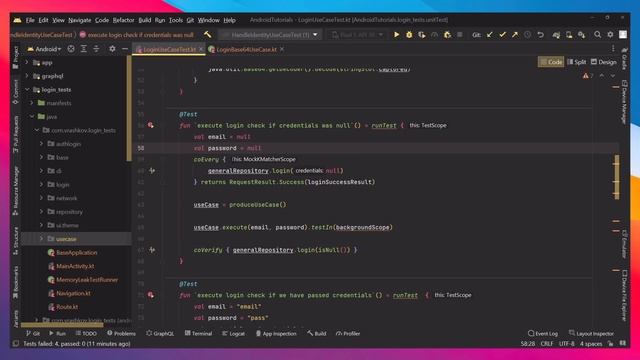Expand the graphql module
This screenshot has height=360, width=640.
coord(27,76)
